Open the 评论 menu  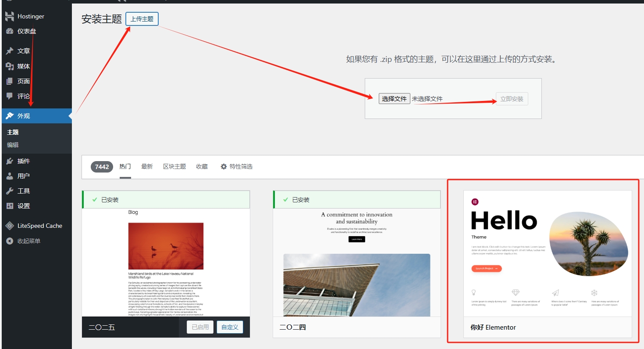(37, 96)
